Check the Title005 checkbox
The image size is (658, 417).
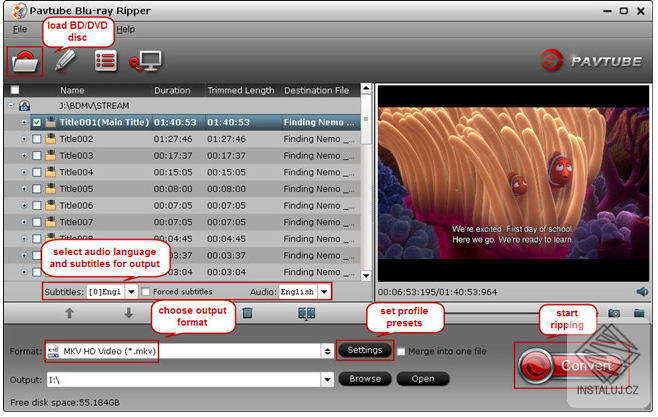37,189
